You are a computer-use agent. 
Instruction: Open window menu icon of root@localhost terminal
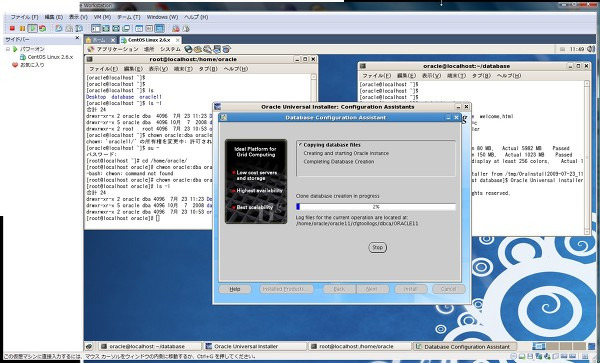[89, 59]
